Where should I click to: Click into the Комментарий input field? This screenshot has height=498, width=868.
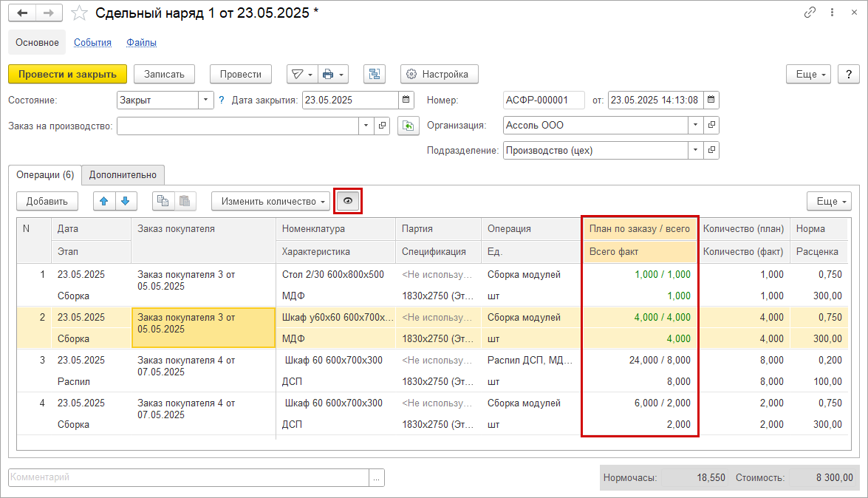point(188,478)
